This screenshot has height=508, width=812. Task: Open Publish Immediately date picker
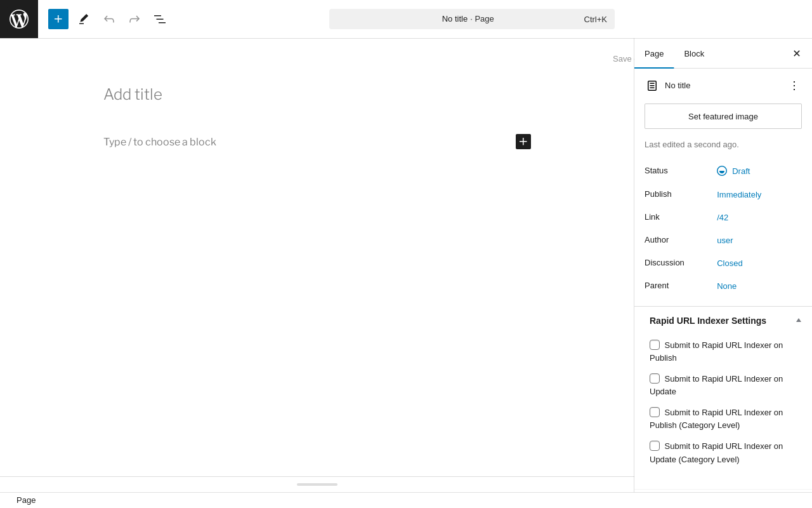(x=739, y=194)
